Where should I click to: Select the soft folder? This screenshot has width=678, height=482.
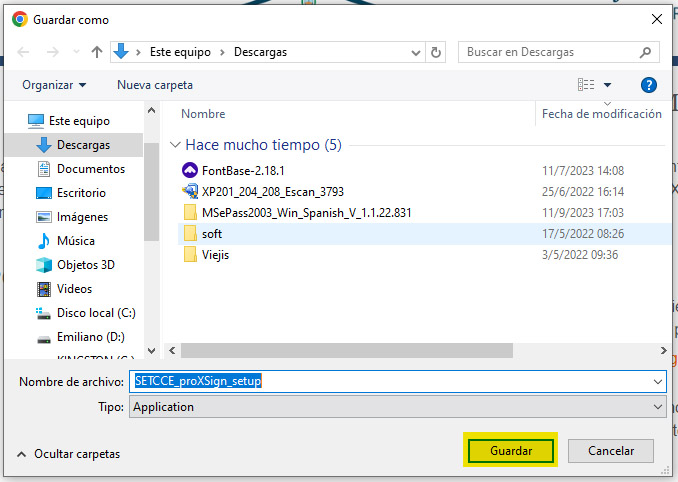click(x=424, y=234)
